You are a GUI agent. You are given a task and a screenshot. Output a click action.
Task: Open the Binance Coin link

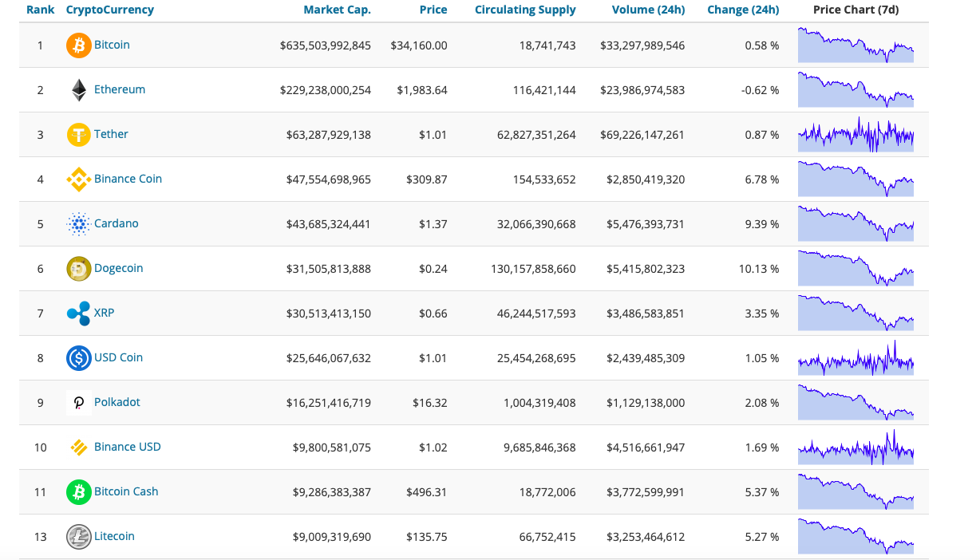point(128,179)
